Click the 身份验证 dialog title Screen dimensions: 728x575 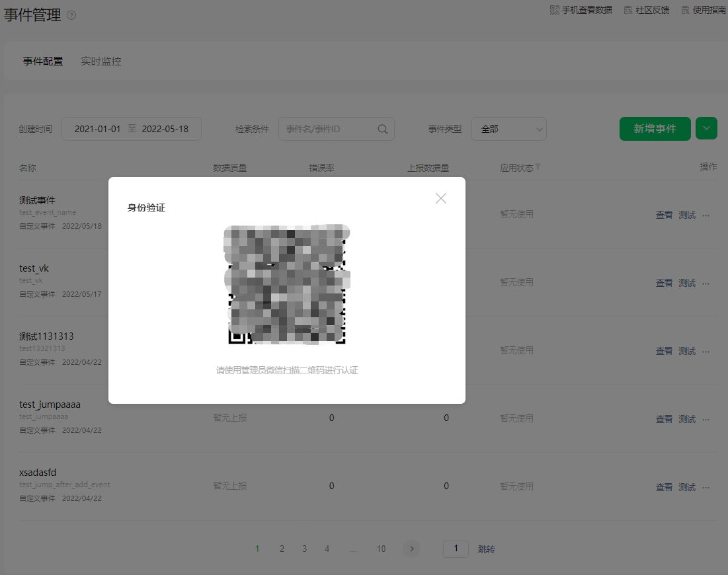point(146,208)
